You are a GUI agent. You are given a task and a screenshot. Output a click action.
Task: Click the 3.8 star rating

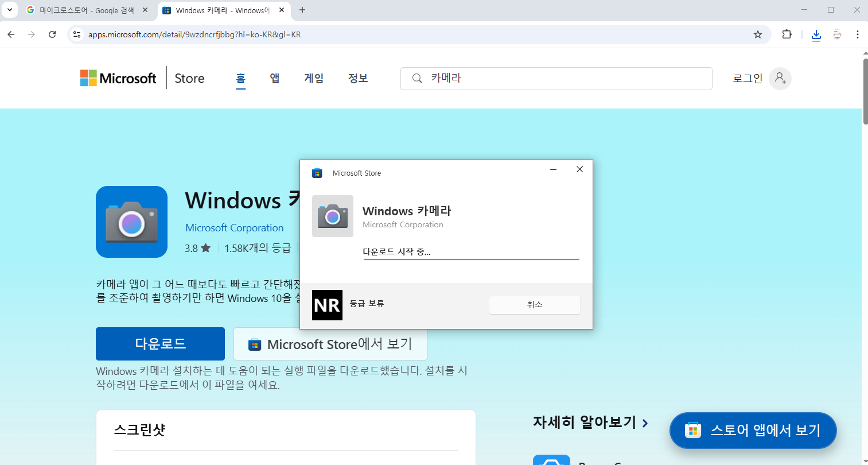(197, 248)
